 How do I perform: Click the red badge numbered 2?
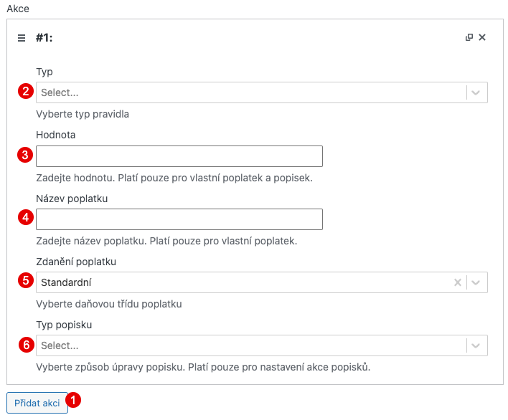coord(26,92)
